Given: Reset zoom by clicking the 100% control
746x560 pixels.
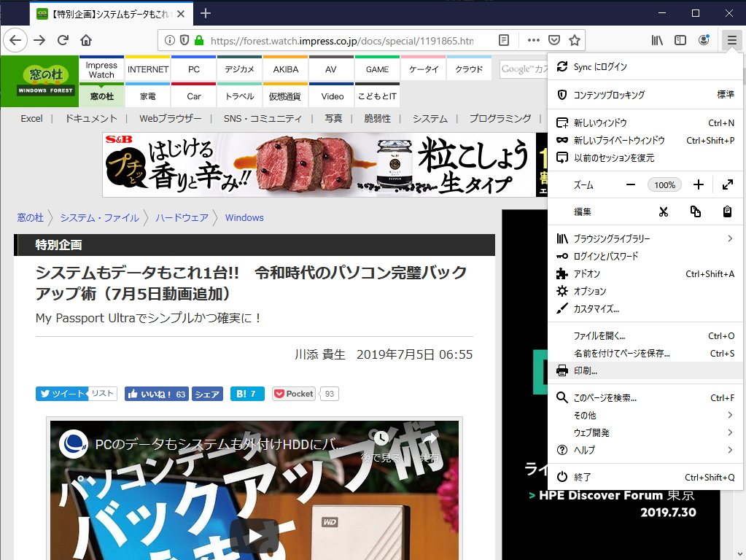Looking at the screenshot, I should click(x=664, y=184).
